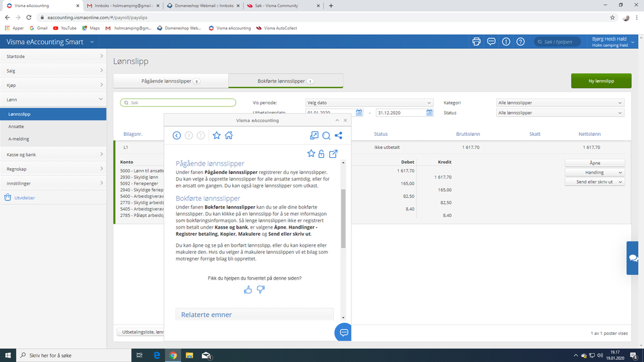Open the Kategori Alle lønnsslipper dropdown
644x362 pixels.
[x=560, y=102]
